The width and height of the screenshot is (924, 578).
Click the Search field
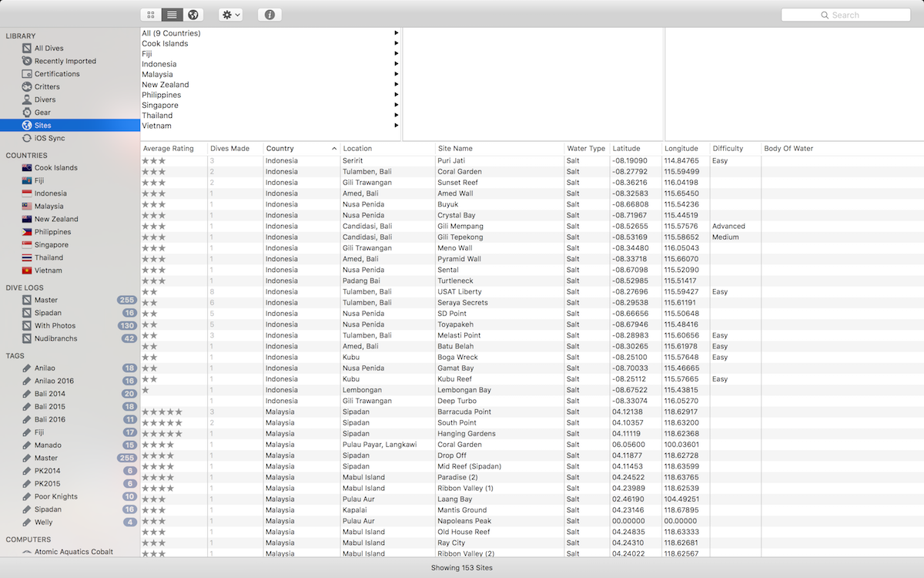[845, 15]
